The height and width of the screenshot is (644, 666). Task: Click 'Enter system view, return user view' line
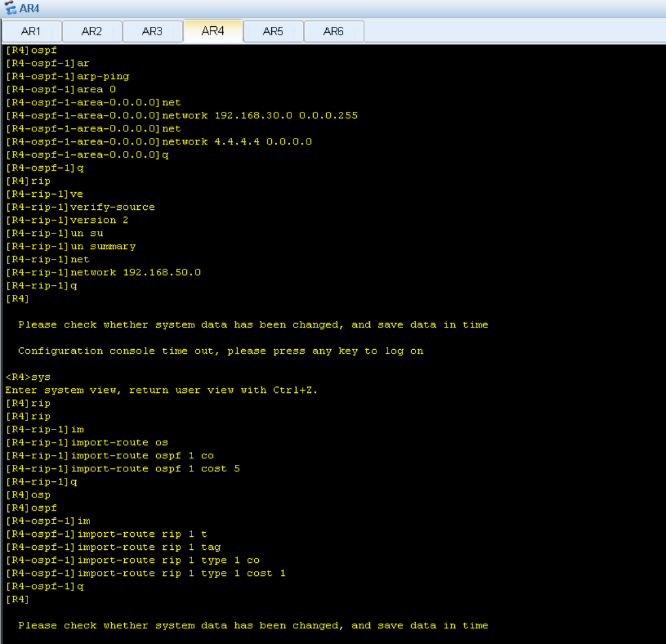pyautogui.click(x=161, y=390)
